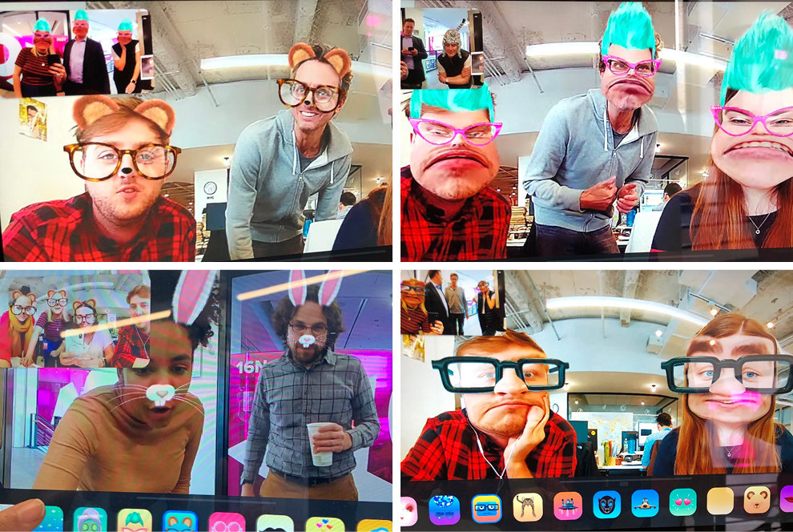The height and width of the screenshot is (532, 793).
Task: Choose the tan bear face filter
Action: (757, 500)
